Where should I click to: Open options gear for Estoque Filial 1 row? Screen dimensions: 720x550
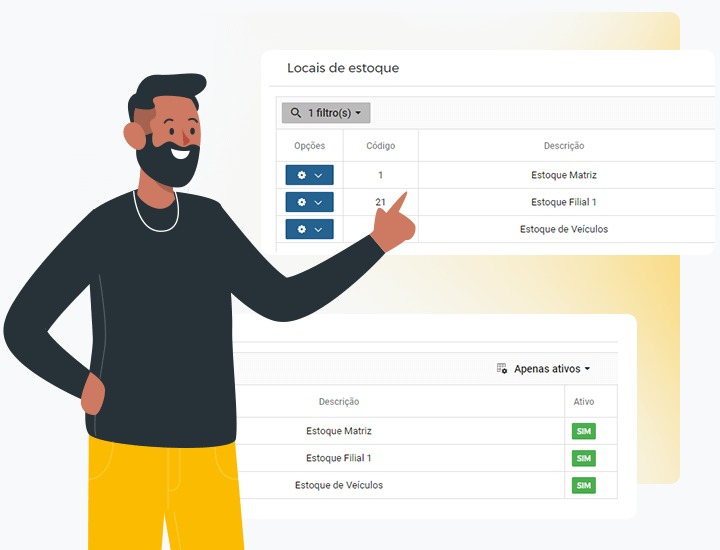(302, 202)
